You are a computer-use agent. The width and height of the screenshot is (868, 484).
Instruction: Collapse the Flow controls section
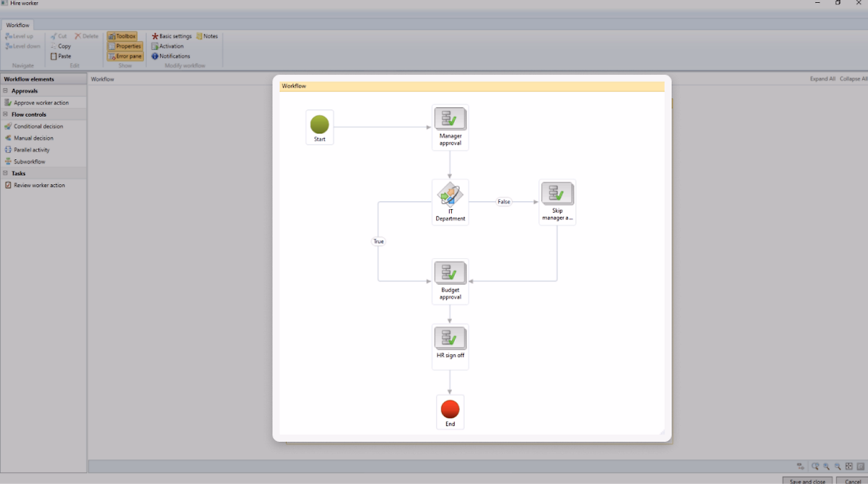click(x=6, y=114)
